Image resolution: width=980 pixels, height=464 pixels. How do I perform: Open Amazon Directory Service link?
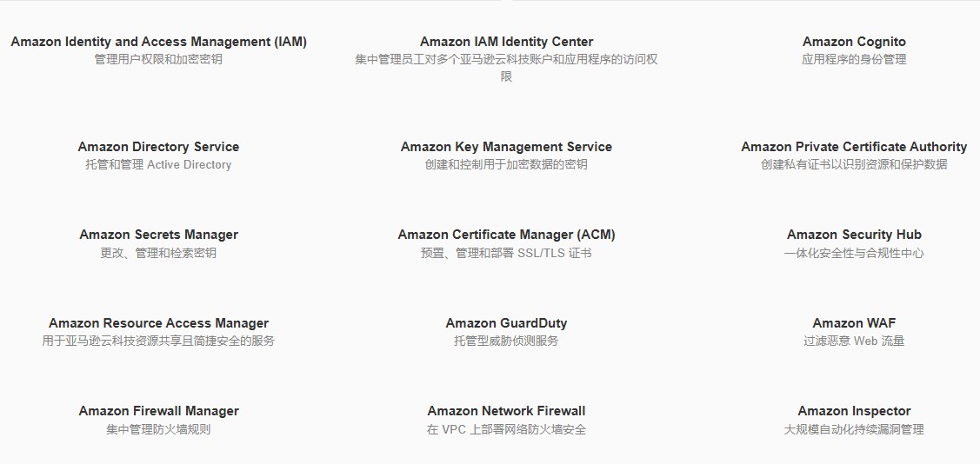pyautogui.click(x=158, y=147)
